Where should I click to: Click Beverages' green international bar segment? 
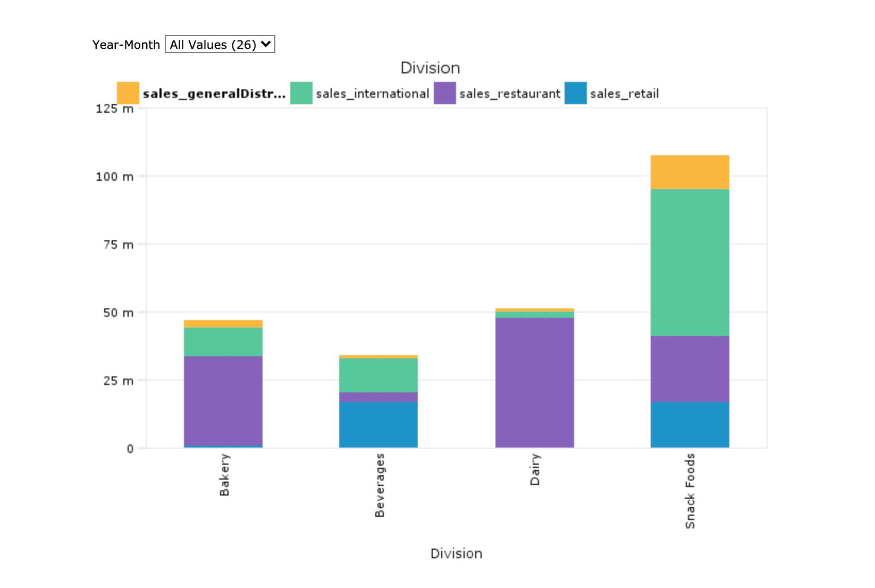click(x=378, y=375)
